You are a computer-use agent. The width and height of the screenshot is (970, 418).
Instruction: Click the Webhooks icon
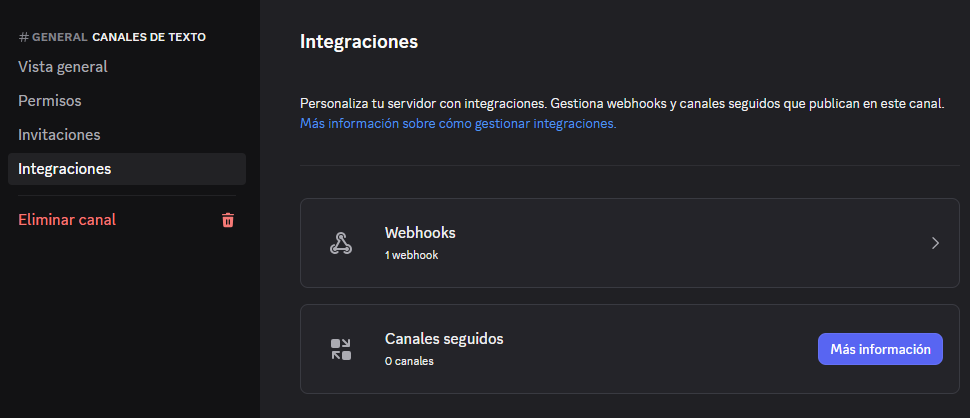pos(341,243)
